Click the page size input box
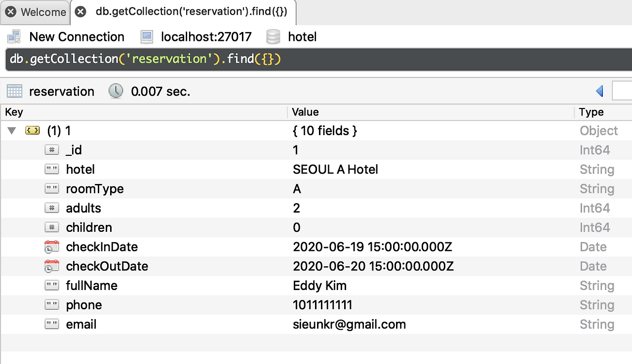Viewport: 632px width, 364px height. tap(623, 91)
